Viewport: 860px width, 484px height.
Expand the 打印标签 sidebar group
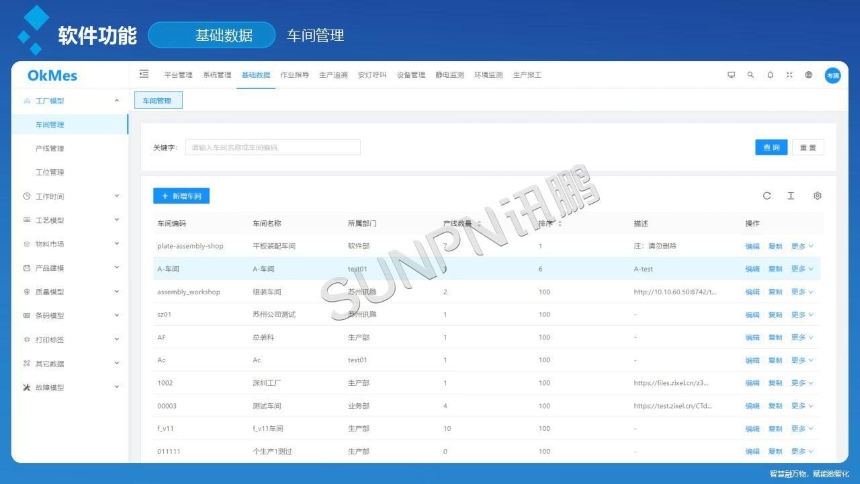[x=117, y=339]
